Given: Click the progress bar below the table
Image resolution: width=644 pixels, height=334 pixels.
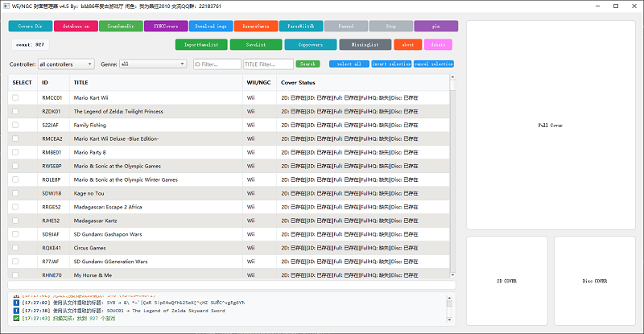Looking at the screenshot, I should [x=232, y=285].
